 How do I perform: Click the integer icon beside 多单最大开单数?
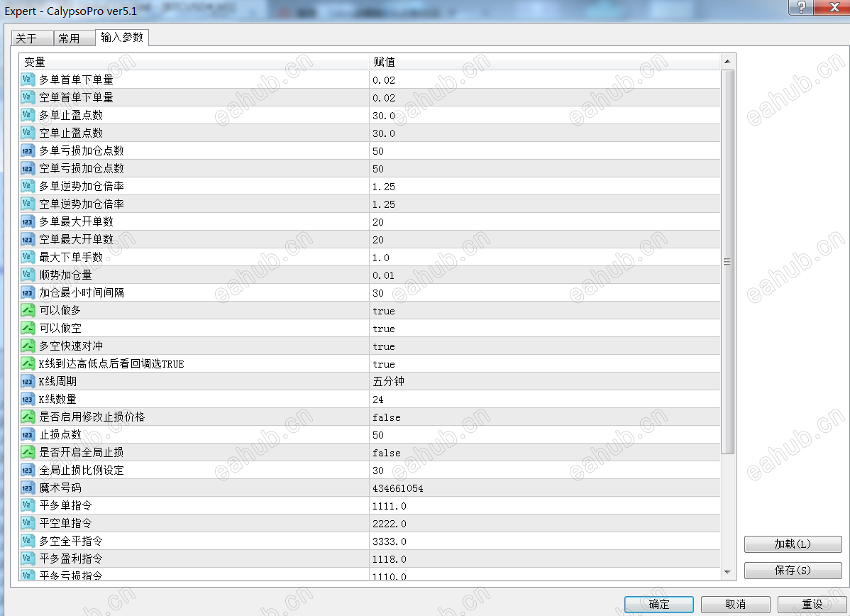[x=28, y=222]
